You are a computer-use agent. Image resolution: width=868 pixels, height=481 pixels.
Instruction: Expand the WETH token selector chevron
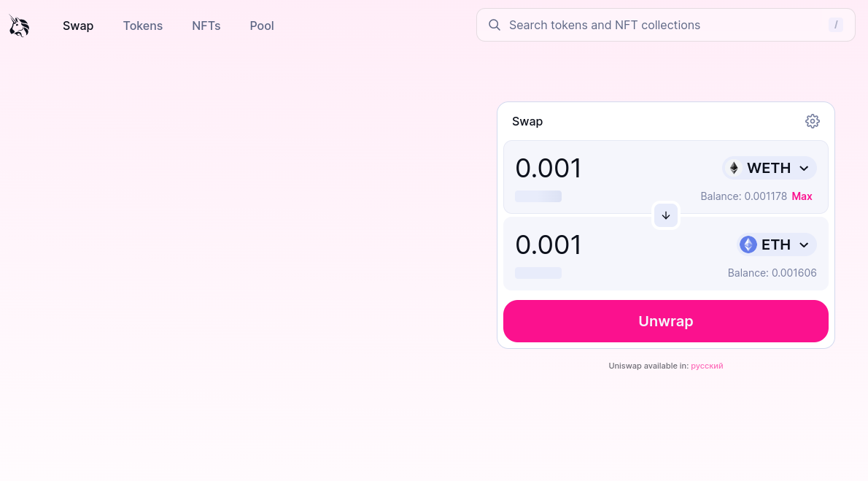(804, 169)
